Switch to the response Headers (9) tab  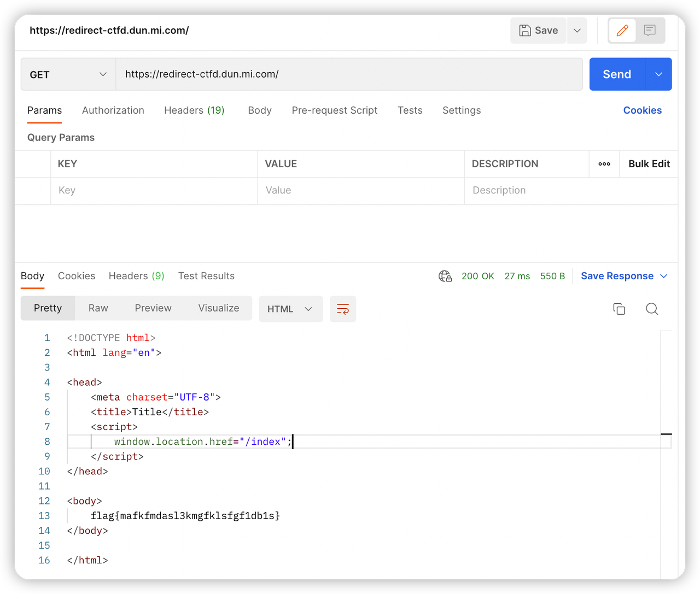pos(136,276)
